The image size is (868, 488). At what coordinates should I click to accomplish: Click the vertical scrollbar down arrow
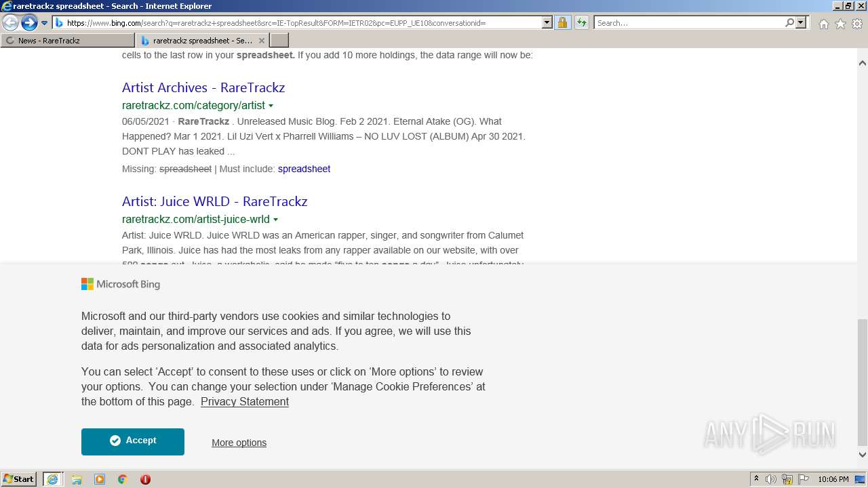(x=863, y=455)
